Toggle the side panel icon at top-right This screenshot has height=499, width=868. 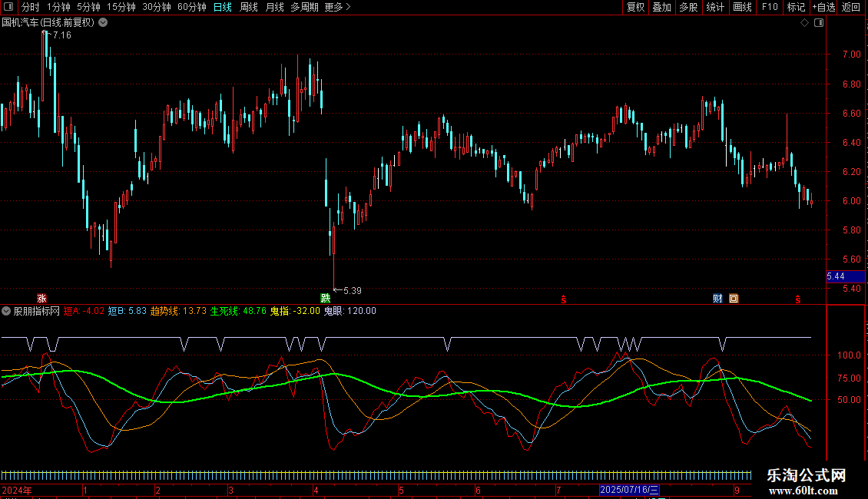coord(819,23)
